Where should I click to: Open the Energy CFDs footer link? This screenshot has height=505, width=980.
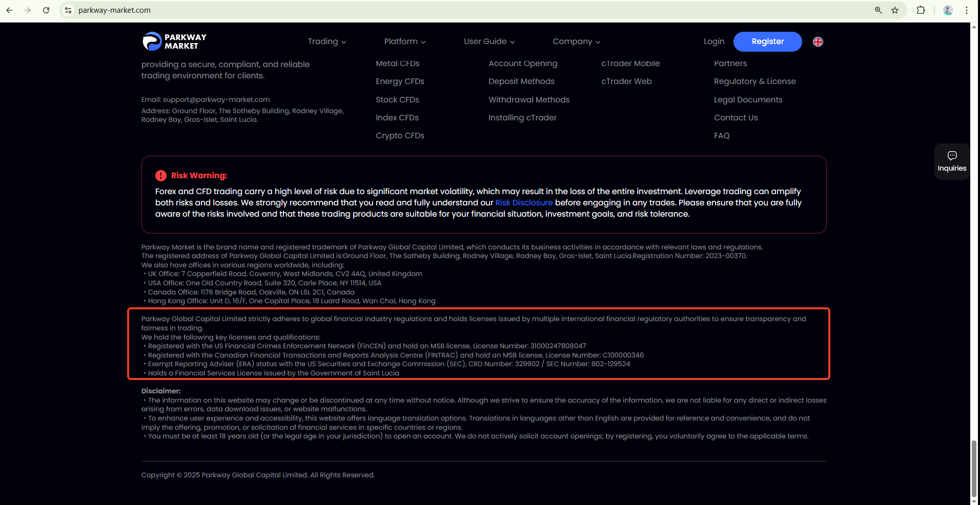(400, 81)
